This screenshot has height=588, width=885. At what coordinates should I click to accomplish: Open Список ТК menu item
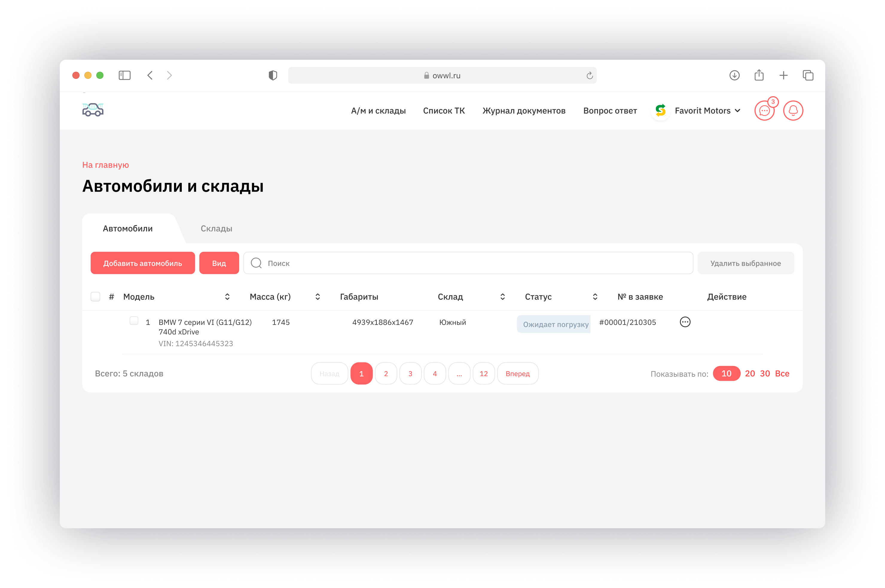point(444,111)
